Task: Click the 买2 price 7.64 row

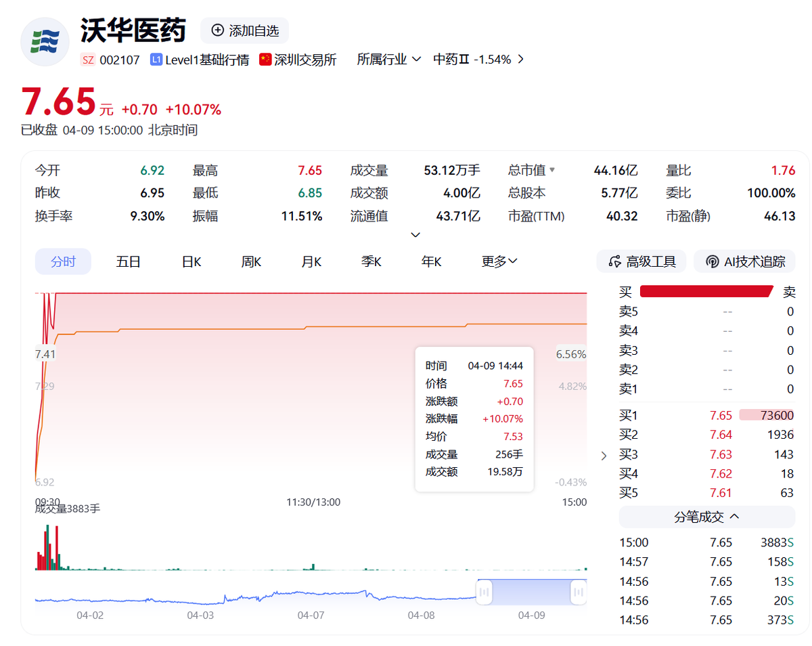Action: click(707, 435)
